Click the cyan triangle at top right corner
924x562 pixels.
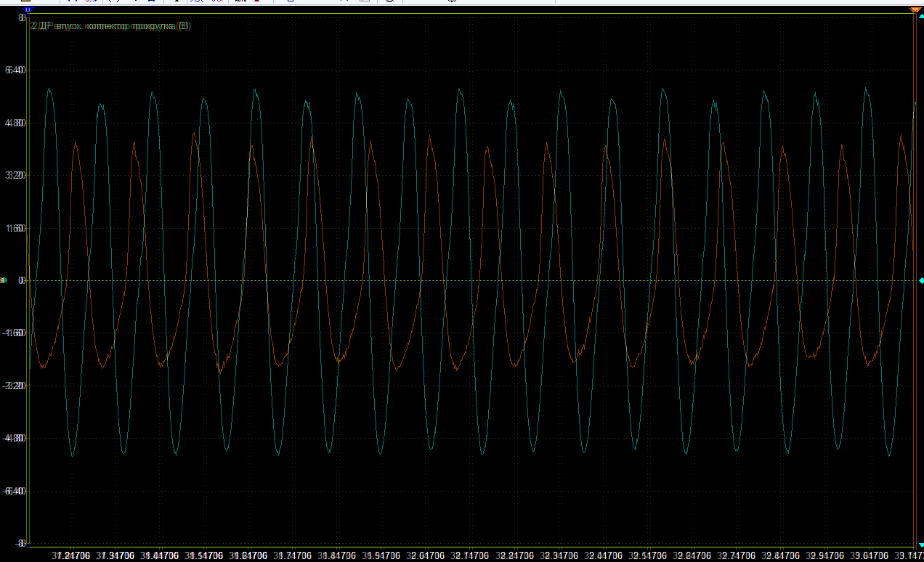[x=921, y=16]
